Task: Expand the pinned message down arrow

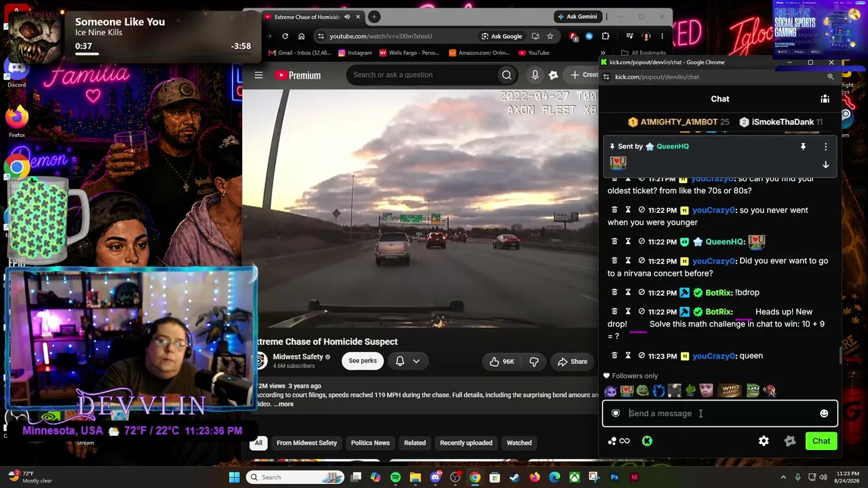Action: [825, 165]
